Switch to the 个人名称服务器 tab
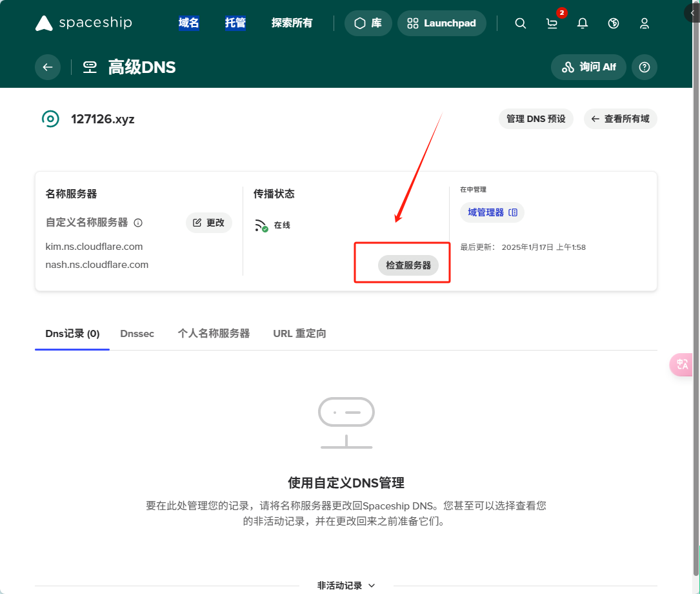The image size is (700, 594). 214,334
